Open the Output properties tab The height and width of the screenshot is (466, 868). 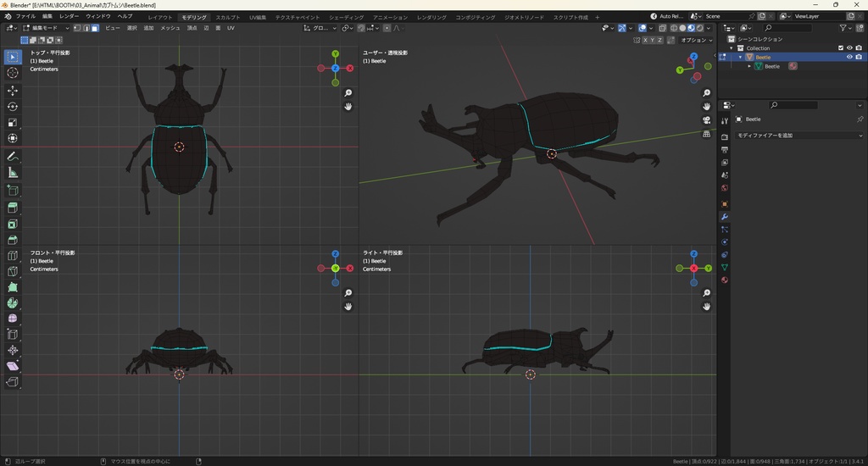pyautogui.click(x=724, y=149)
